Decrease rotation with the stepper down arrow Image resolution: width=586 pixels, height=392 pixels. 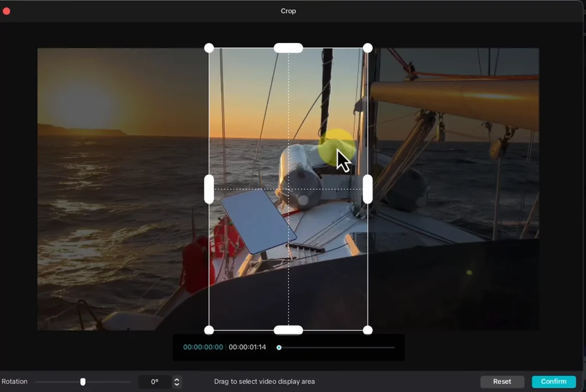(x=177, y=385)
